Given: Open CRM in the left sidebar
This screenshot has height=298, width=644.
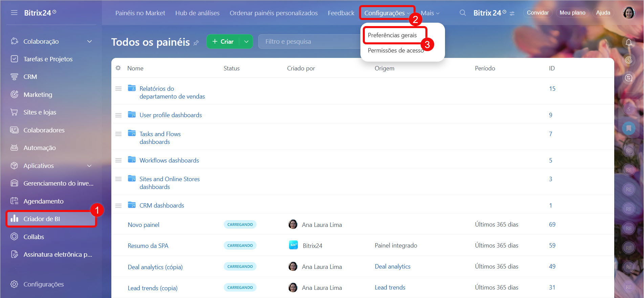Looking at the screenshot, I should click(x=30, y=77).
